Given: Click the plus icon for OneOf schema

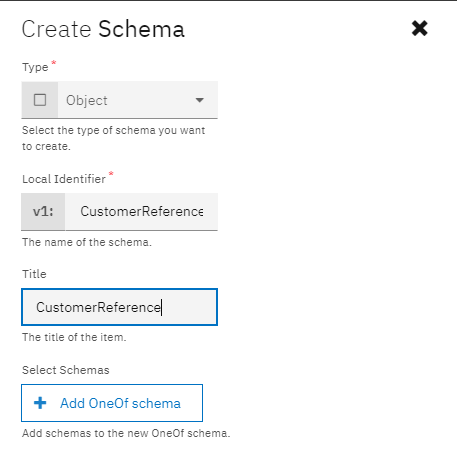Looking at the screenshot, I should point(40,403).
